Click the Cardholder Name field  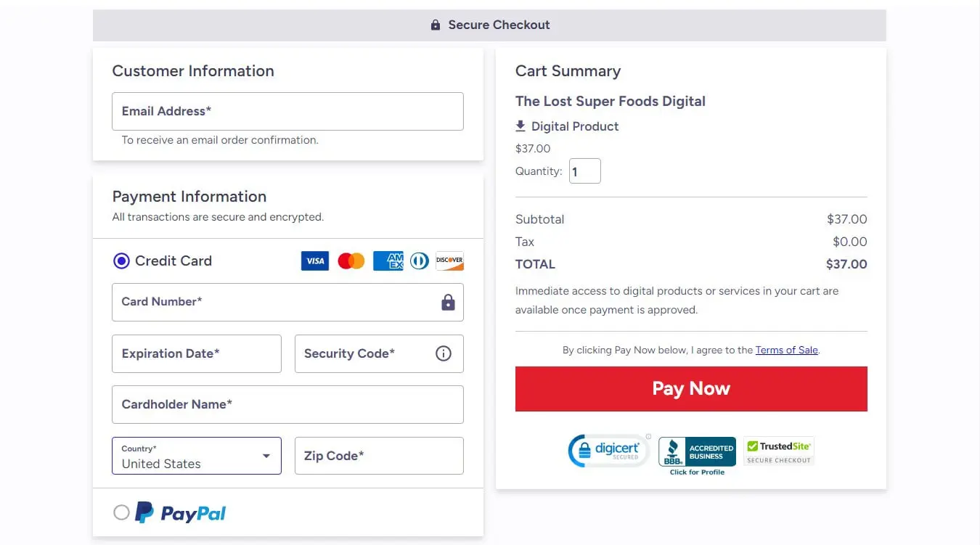tap(287, 404)
